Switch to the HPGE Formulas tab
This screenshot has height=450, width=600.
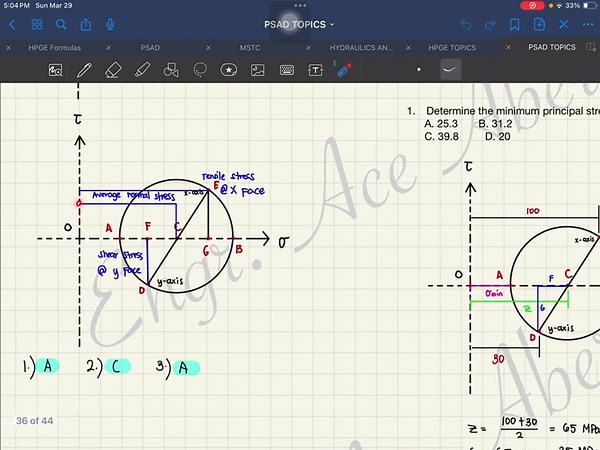click(x=55, y=48)
